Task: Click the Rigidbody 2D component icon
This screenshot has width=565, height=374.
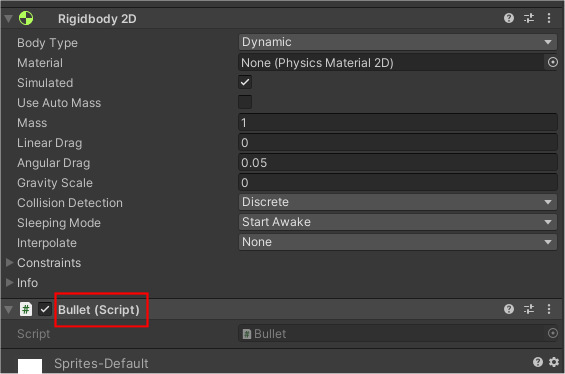Action: tap(26, 18)
